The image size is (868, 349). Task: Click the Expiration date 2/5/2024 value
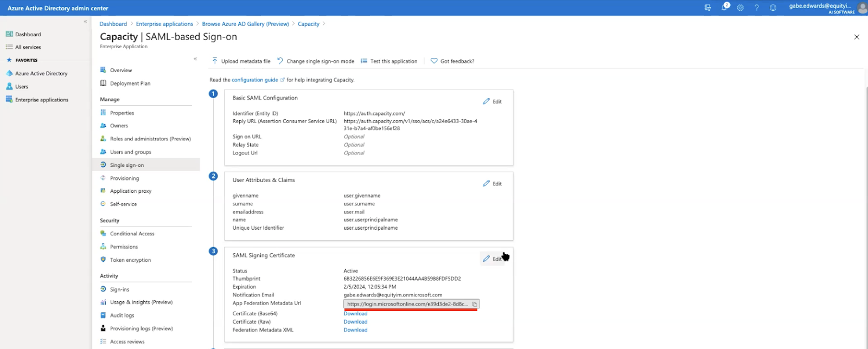click(370, 287)
